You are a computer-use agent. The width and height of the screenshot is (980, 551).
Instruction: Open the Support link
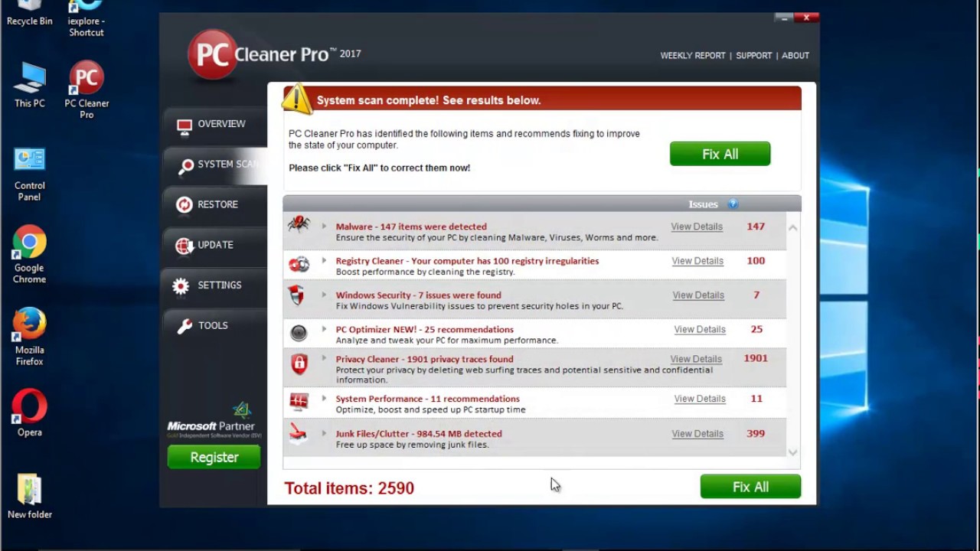coord(753,56)
